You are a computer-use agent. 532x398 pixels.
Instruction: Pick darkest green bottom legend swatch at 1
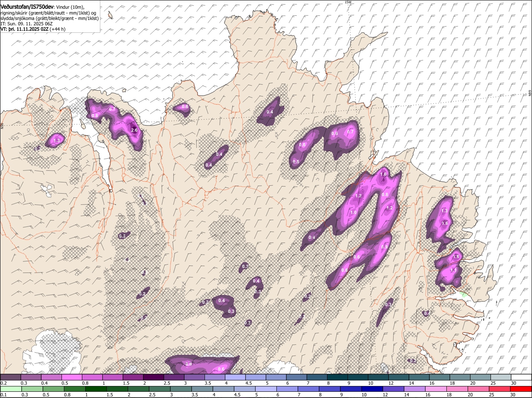[x=96, y=389]
